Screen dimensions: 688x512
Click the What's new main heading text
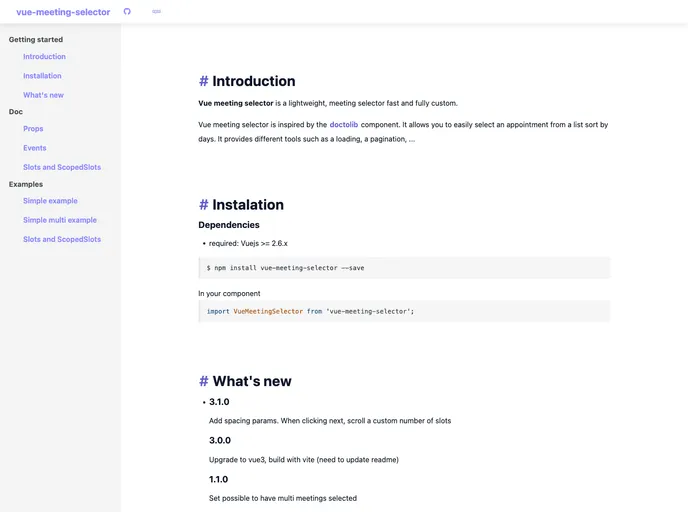252,381
